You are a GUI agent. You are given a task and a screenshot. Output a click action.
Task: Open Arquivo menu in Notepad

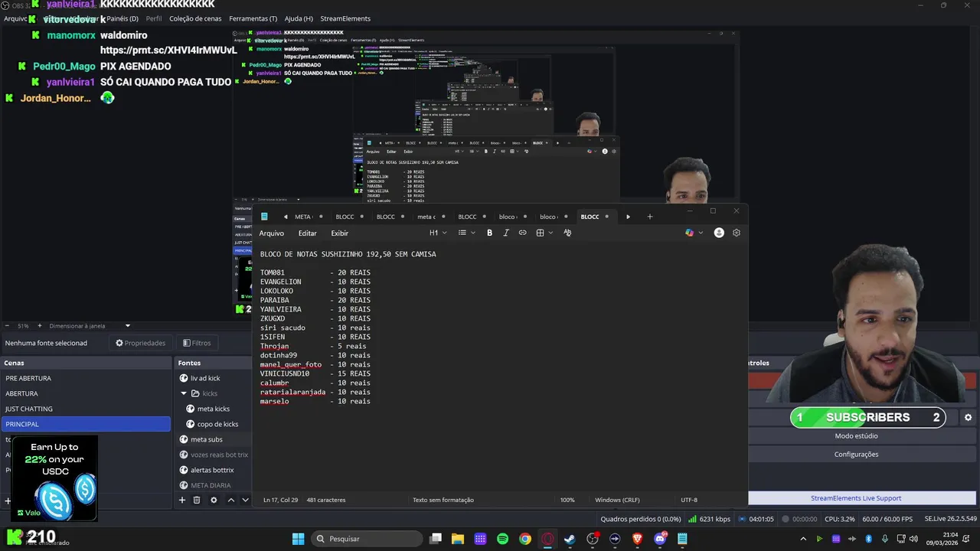(x=271, y=233)
